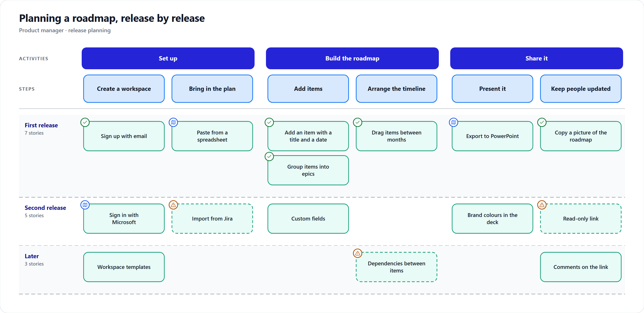Image resolution: width=644 pixels, height=313 pixels.
Task: Open the Workspace templates story card
Action: coord(124,267)
